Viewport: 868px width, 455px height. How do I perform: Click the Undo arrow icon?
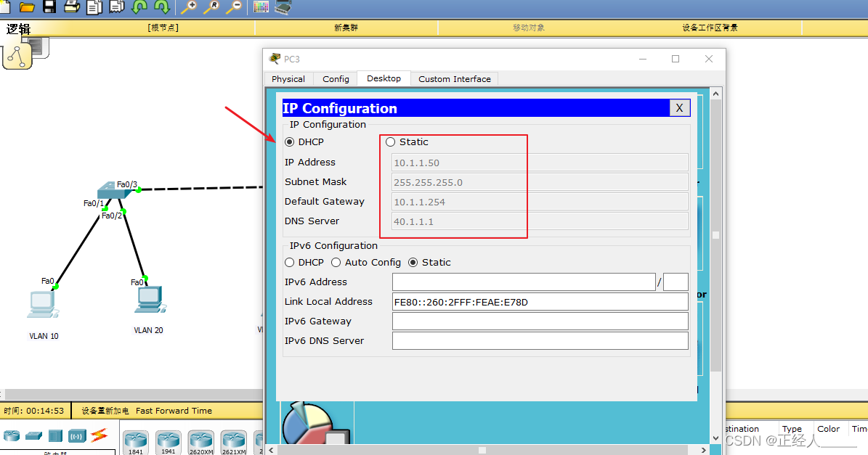click(138, 7)
